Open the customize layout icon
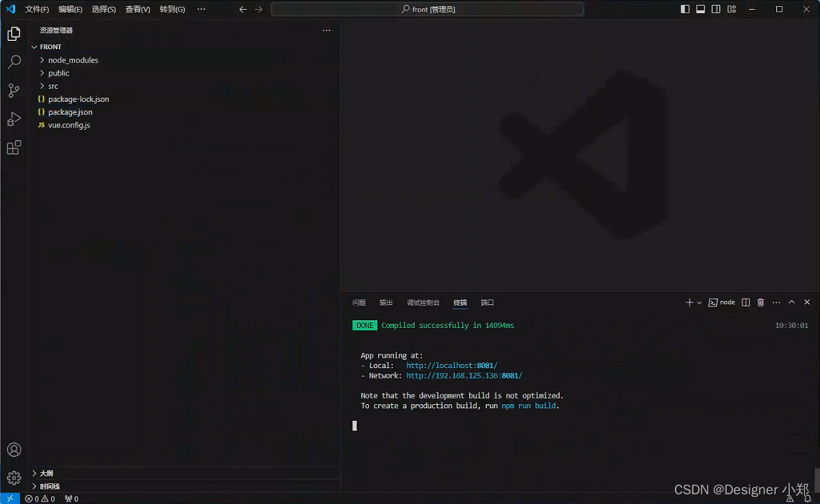The height and width of the screenshot is (504, 820). point(732,9)
